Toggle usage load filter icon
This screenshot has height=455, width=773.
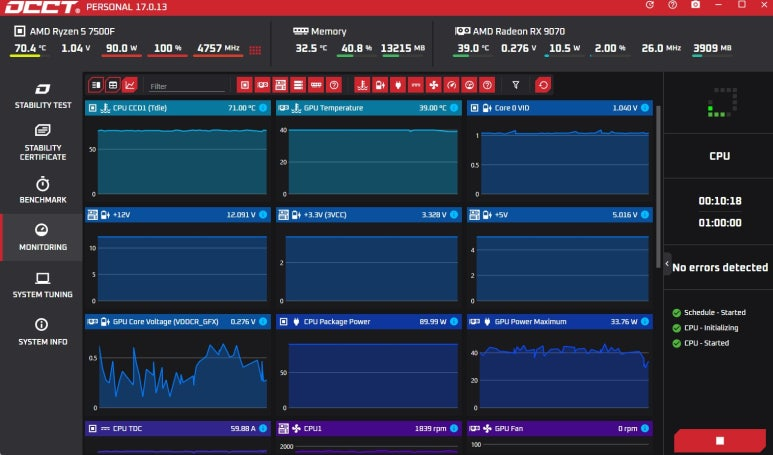pyautogui.click(x=469, y=85)
